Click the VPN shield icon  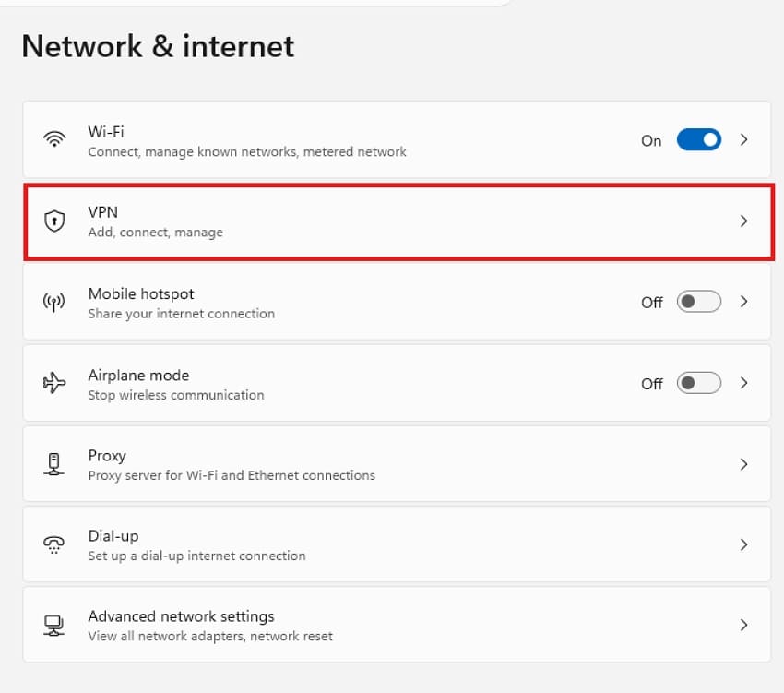coord(54,221)
